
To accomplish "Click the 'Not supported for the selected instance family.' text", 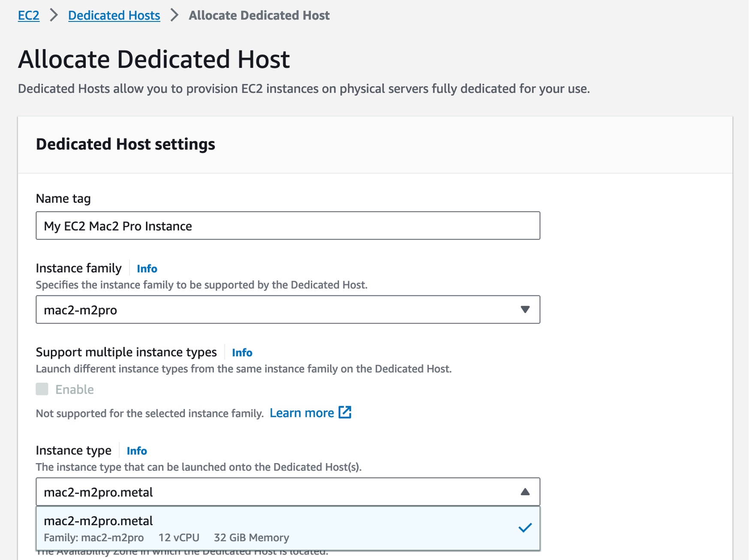I will click(150, 413).
